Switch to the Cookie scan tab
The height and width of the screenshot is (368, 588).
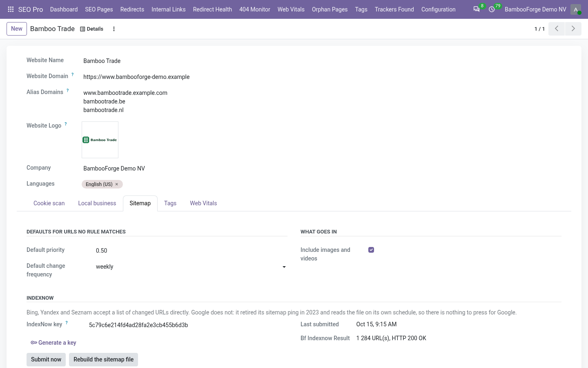(49, 203)
